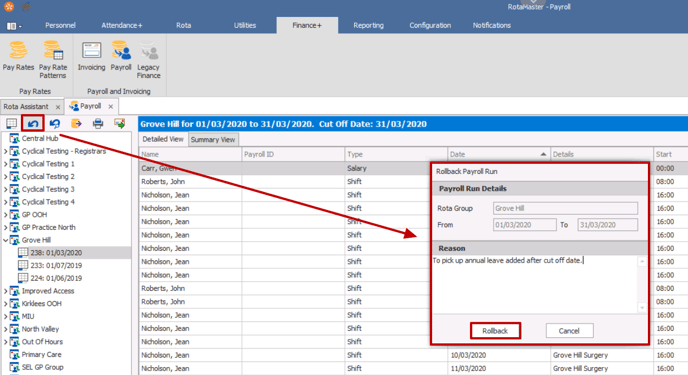Switch to the Utilities ribbon tab
This screenshot has height=375, width=688.
click(244, 25)
